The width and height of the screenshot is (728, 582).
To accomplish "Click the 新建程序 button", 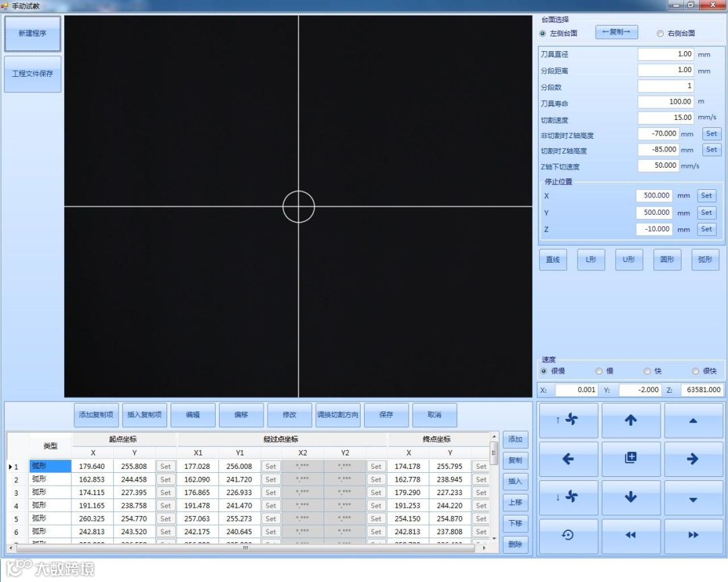I will point(32,34).
